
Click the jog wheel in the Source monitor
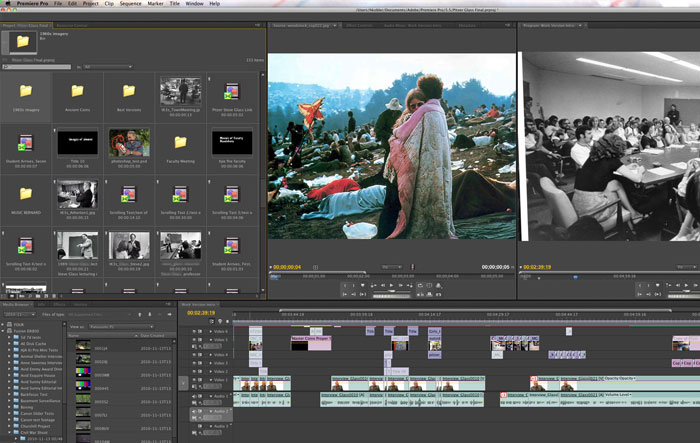pos(392,296)
